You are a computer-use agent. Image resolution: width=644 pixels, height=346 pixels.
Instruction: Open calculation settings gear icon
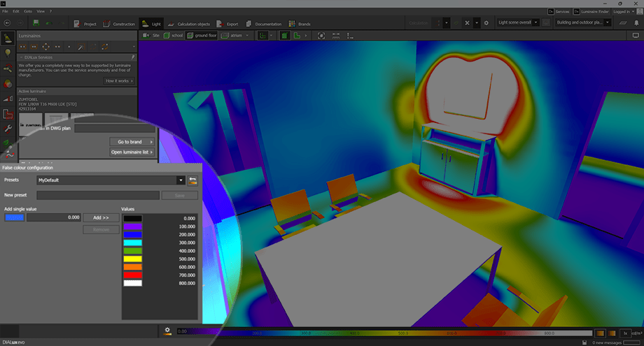[x=486, y=23]
